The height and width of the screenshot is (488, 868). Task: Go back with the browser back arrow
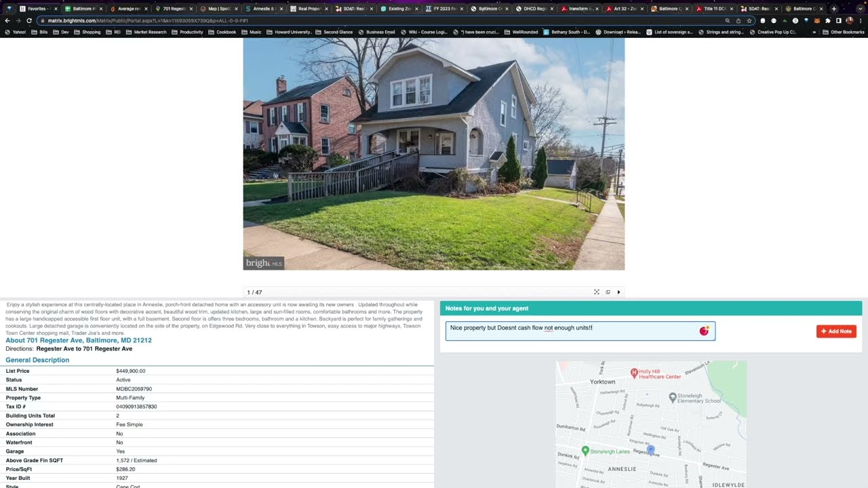click(x=7, y=20)
